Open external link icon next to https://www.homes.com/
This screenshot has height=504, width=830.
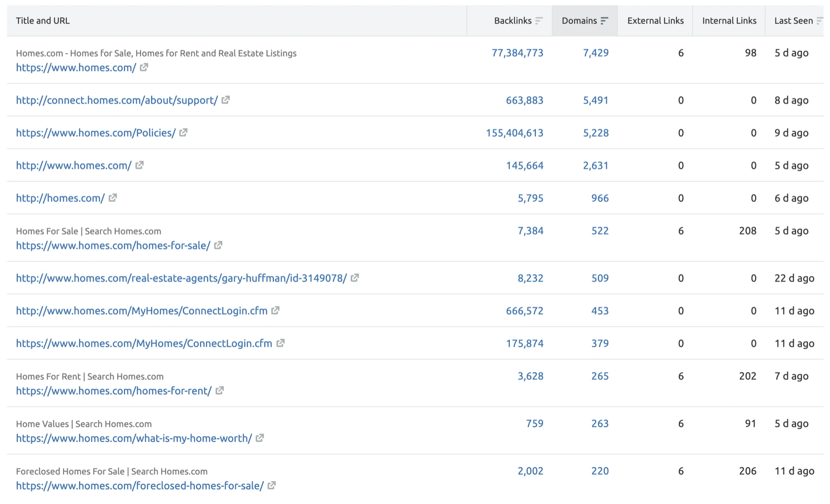[144, 67]
